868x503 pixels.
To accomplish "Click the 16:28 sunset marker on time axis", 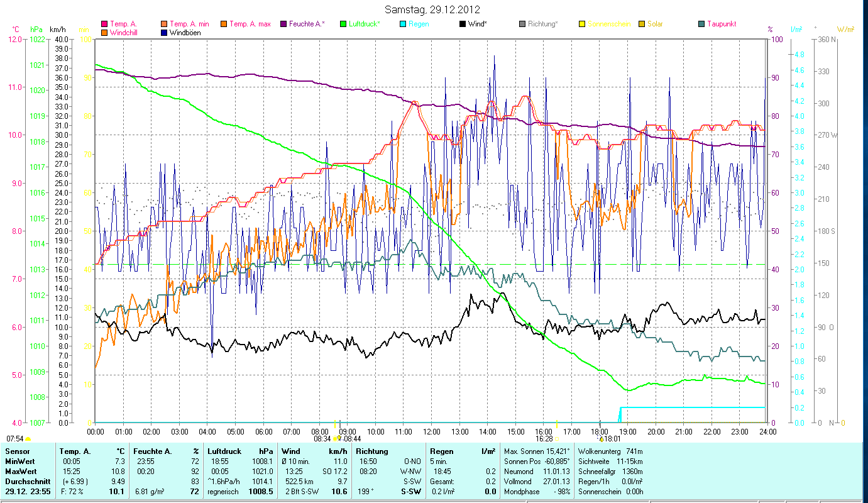I will [544, 438].
